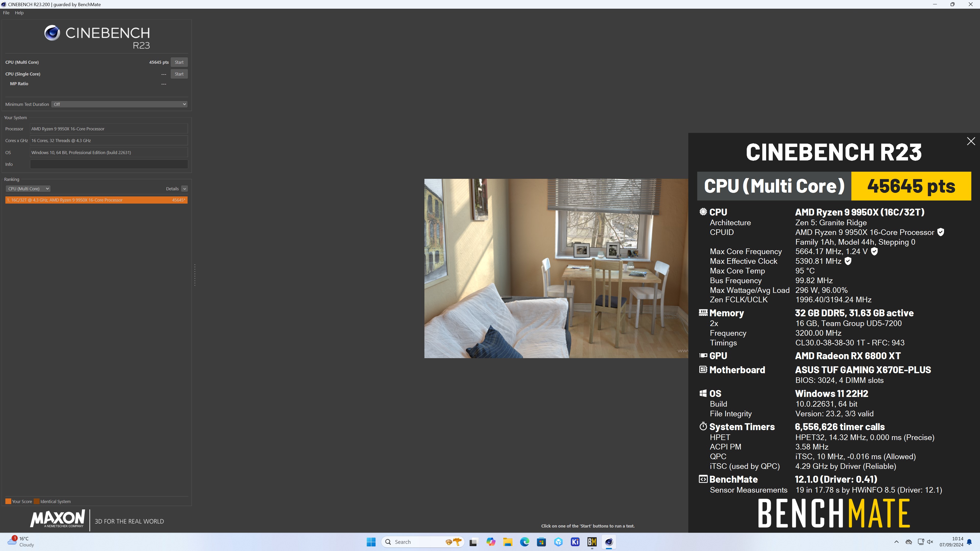The width and height of the screenshot is (980, 551).
Task: Open the notification bell
Action: (x=969, y=542)
